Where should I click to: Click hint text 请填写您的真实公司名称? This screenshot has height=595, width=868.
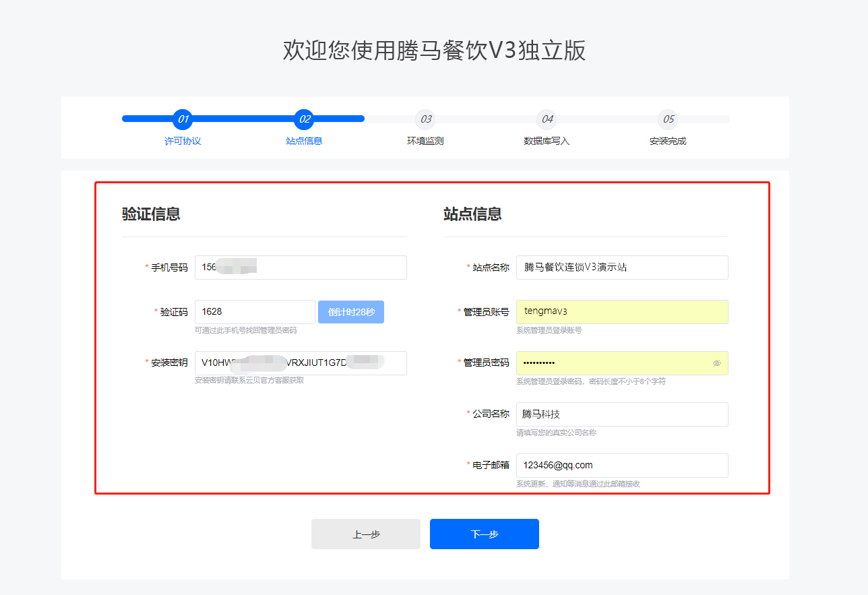coord(556,433)
